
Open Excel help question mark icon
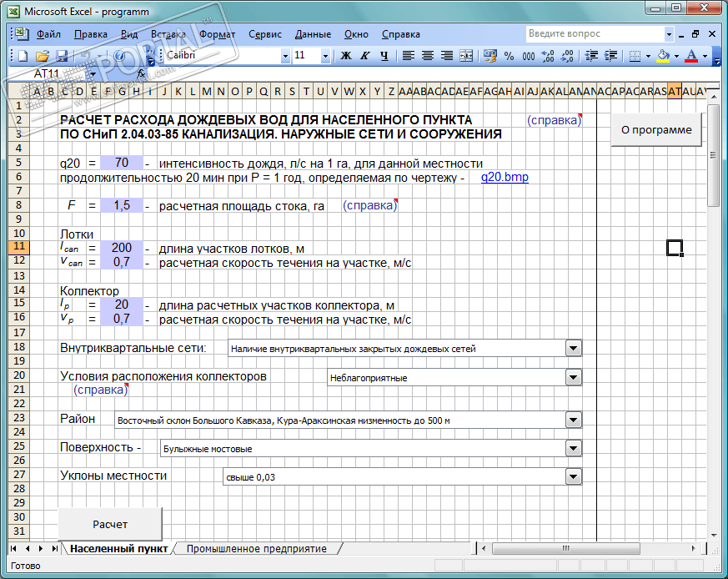point(119,56)
